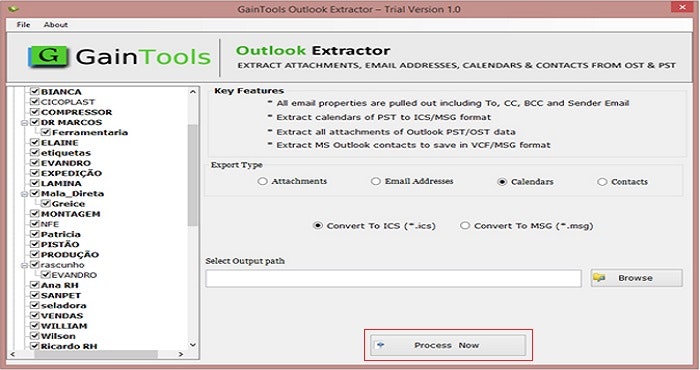Select the LAMINA folder
This screenshot has width=700, height=370.
tap(61, 183)
